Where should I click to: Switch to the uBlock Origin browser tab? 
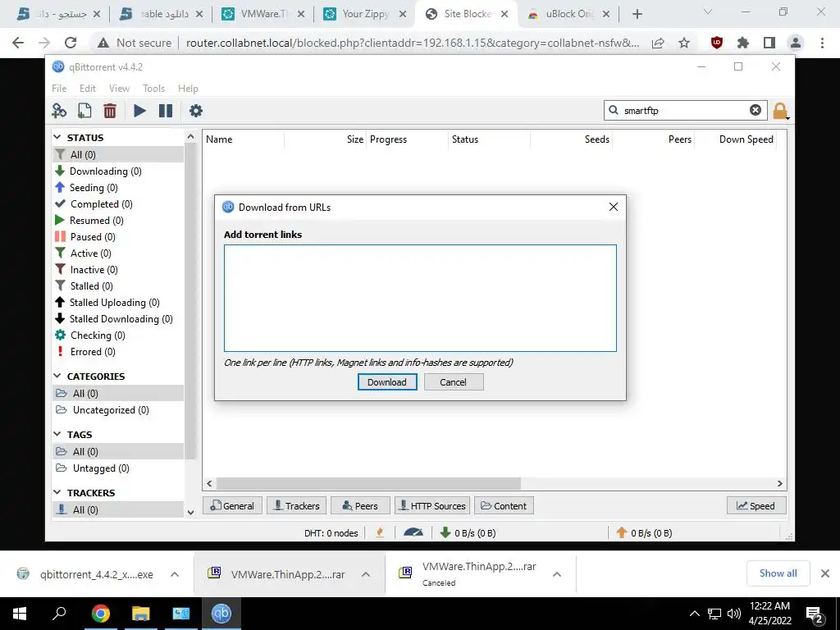[569, 14]
